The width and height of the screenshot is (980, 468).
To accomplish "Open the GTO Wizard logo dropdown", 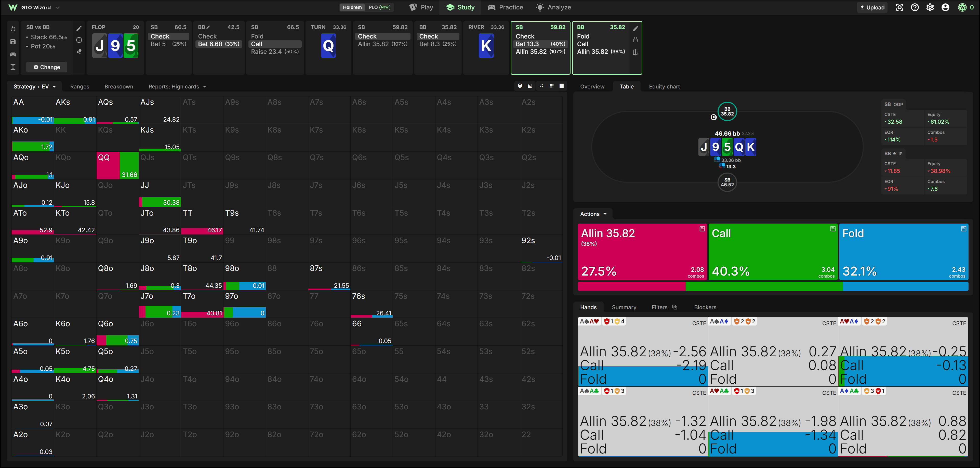I will click(35, 7).
